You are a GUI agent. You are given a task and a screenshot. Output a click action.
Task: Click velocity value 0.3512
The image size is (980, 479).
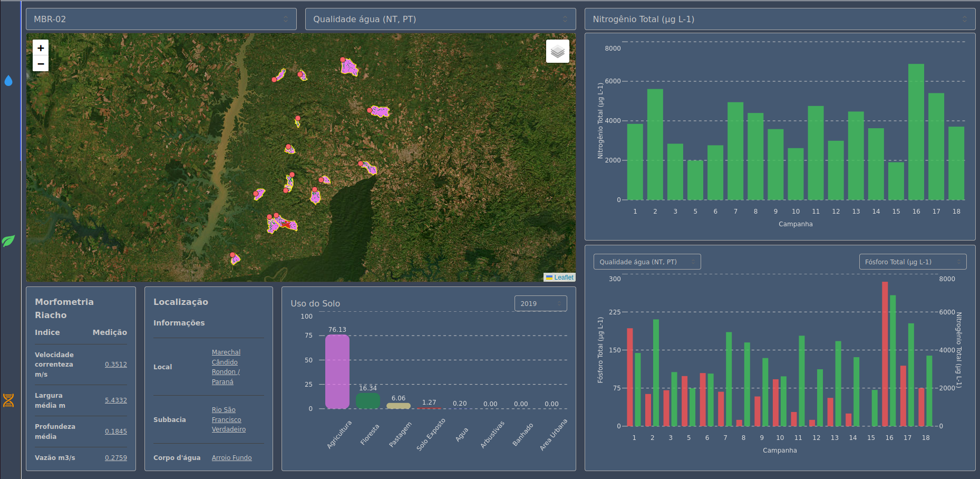[116, 364]
